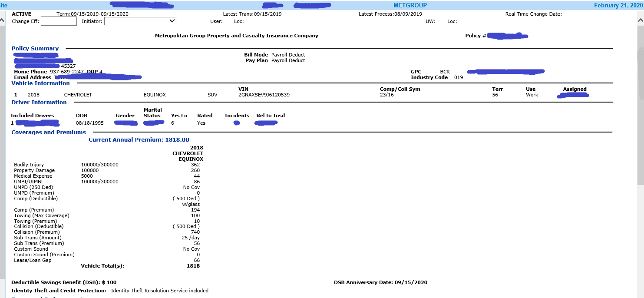Click the Sub Trans (Amount) row label

(x=38, y=238)
